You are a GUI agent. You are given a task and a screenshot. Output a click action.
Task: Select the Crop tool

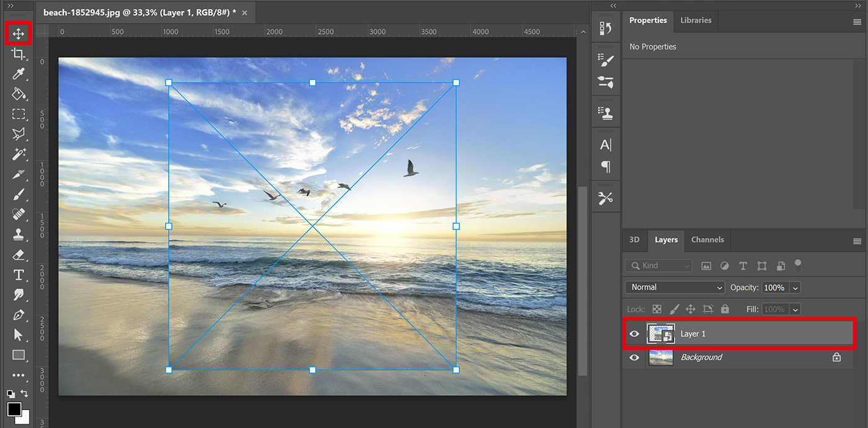coord(19,54)
